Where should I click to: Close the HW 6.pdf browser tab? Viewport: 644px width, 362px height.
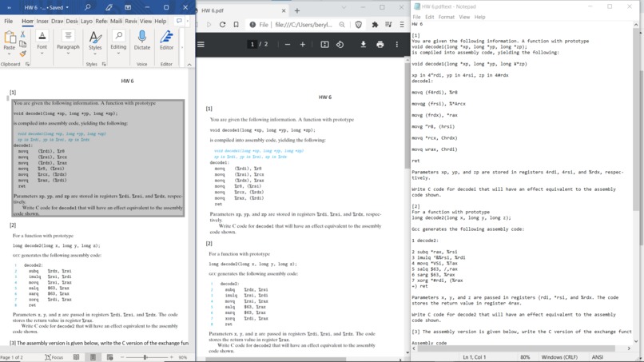[x=284, y=10]
